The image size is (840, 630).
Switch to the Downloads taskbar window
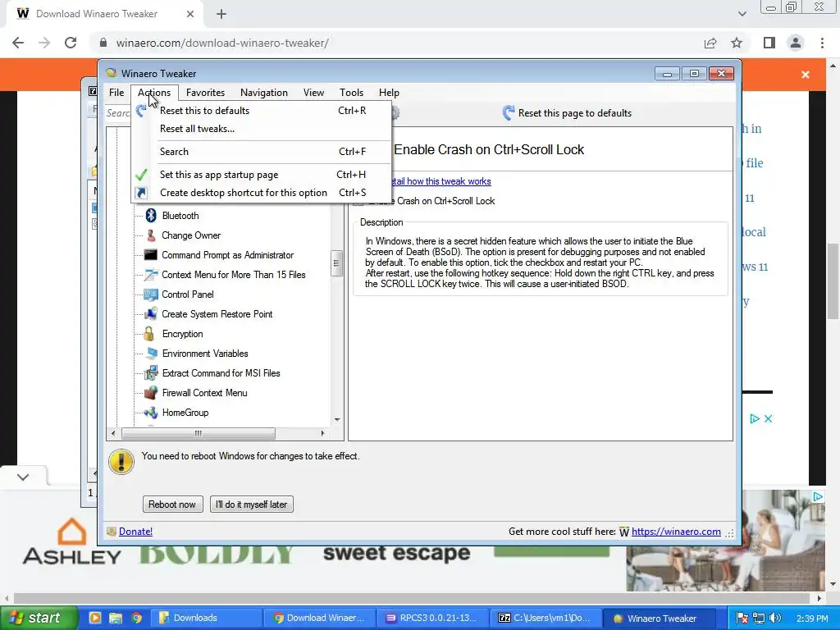pos(205,618)
